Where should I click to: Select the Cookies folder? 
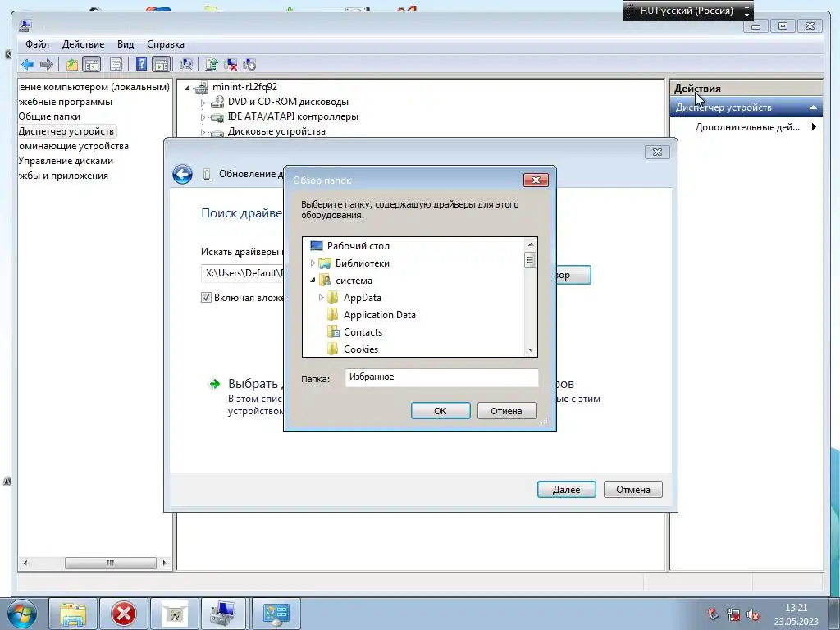click(361, 349)
